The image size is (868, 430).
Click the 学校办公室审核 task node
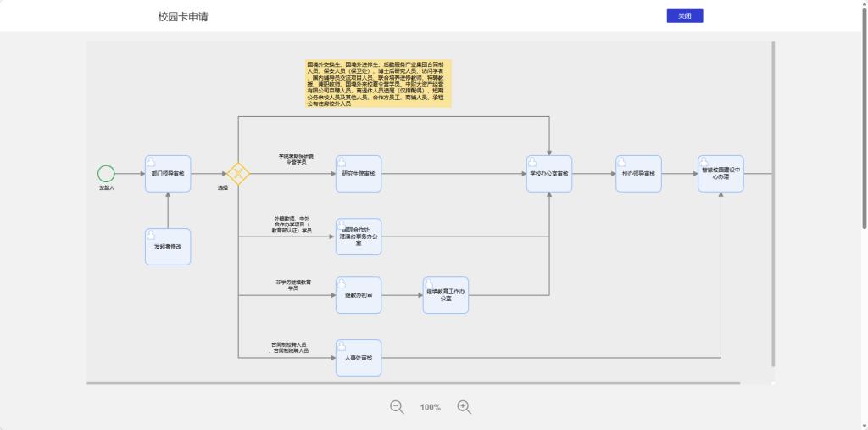(549, 174)
